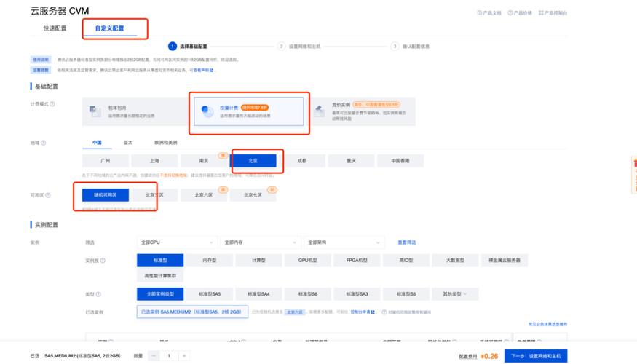Screen dimensions: 637x364
Task: Click the help icon beside 计费模式
Action: (x=52, y=104)
